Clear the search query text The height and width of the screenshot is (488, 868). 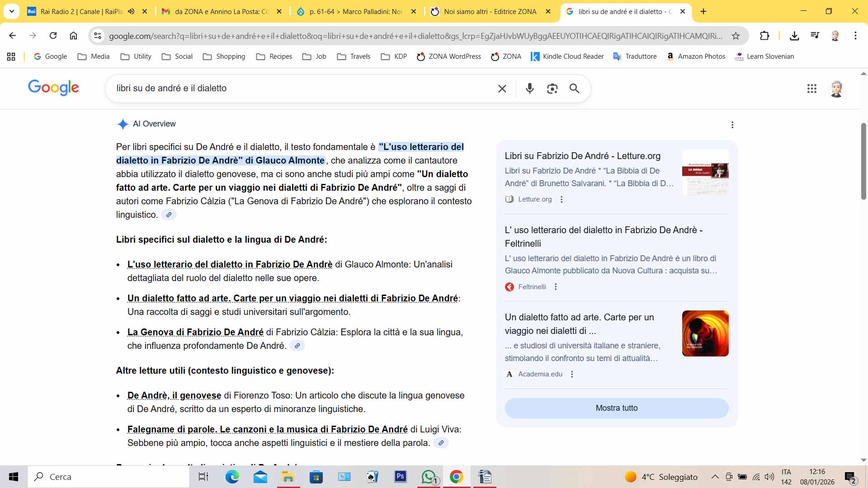pos(502,89)
